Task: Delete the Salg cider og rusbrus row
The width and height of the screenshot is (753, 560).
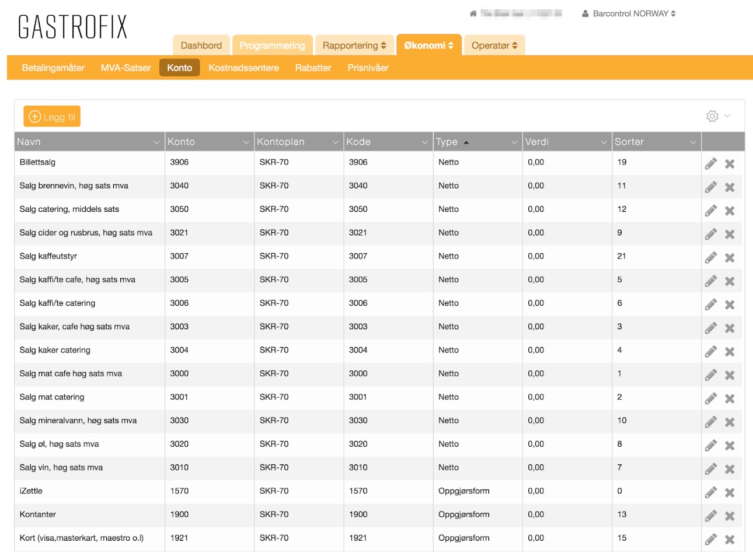Action: 730,235
